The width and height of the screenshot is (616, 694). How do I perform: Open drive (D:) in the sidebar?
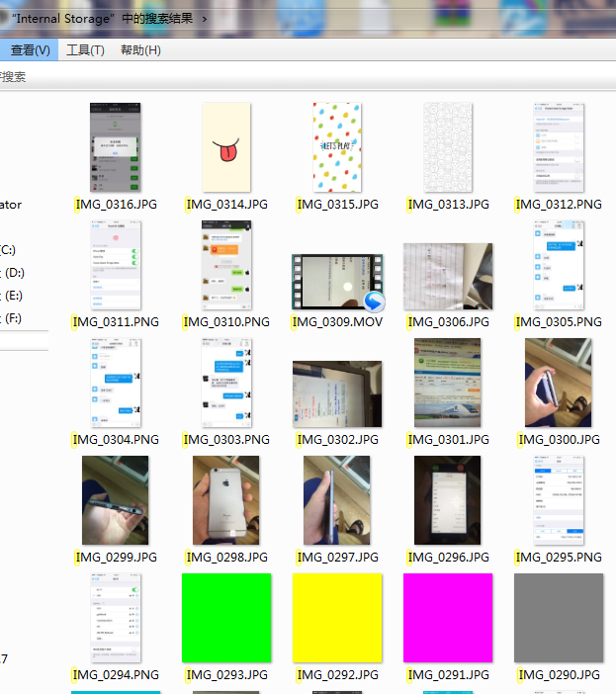click(x=13, y=273)
